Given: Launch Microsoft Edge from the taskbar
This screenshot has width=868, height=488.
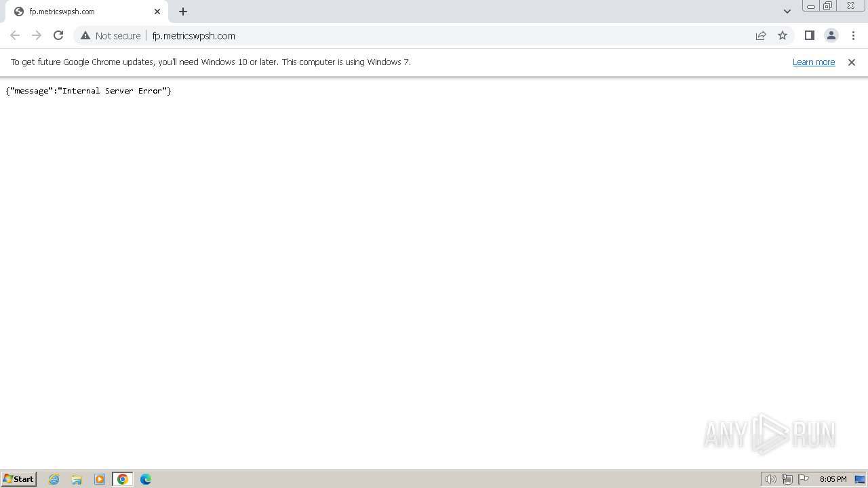Looking at the screenshot, I should (146, 479).
